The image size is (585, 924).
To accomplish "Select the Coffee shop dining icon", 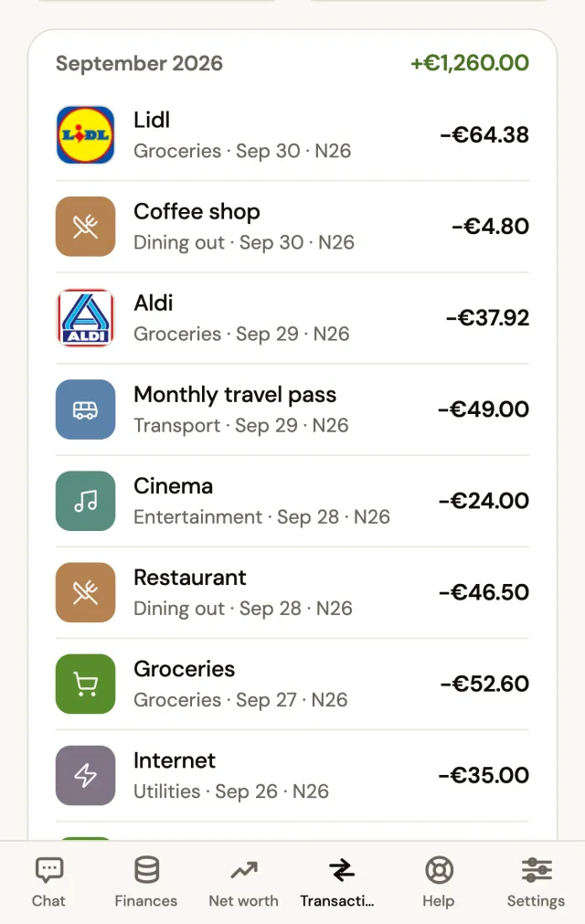I will pyautogui.click(x=85, y=227).
